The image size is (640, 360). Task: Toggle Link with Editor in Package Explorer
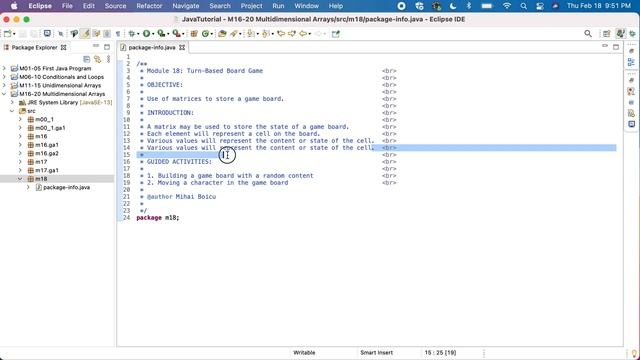98,59
